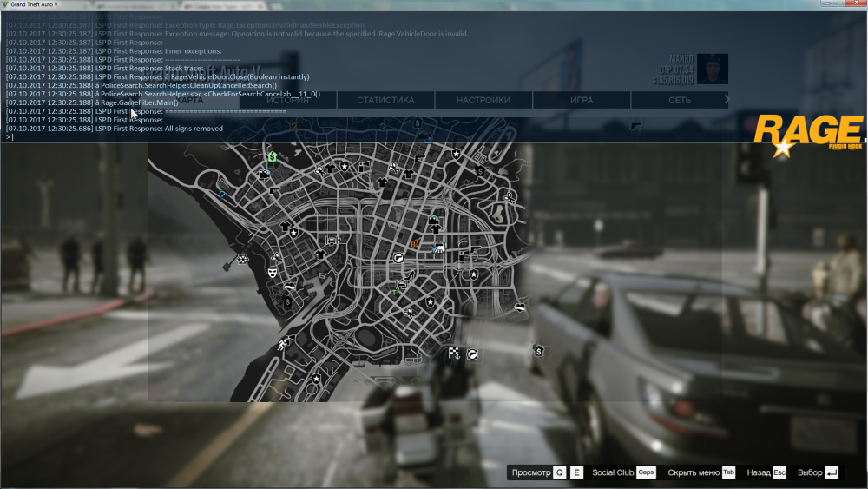Image resolution: width=868 pixels, height=489 pixels.
Task: Click the green T? mission marker
Action: [x=396, y=291]
